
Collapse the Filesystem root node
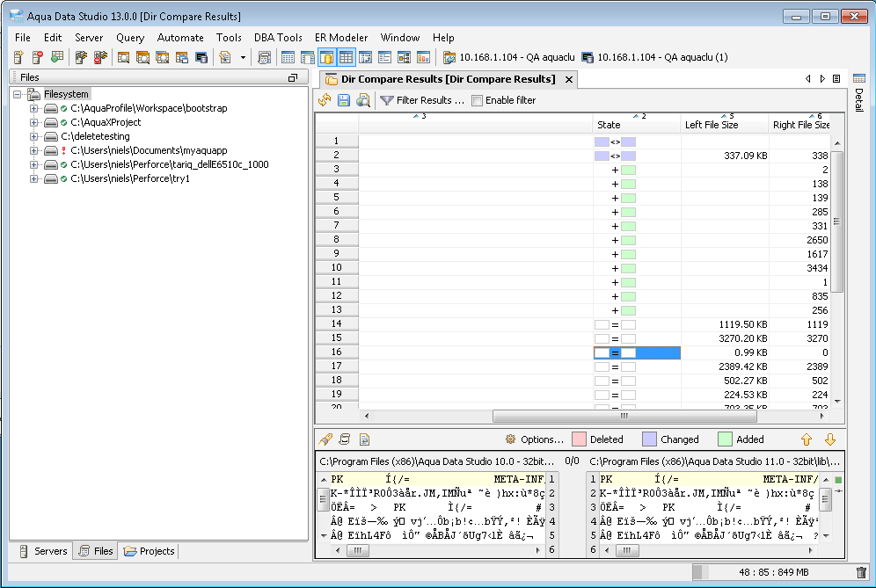18,94
